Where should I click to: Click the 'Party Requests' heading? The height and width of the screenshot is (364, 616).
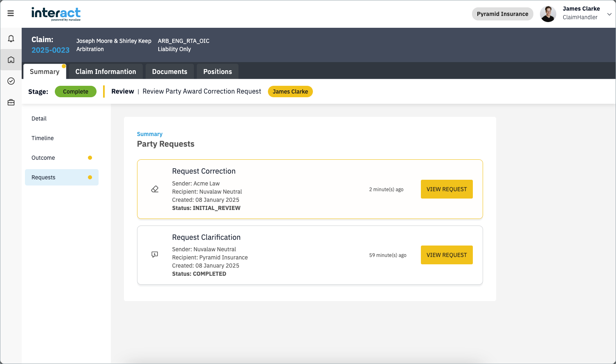click(166, 144)
